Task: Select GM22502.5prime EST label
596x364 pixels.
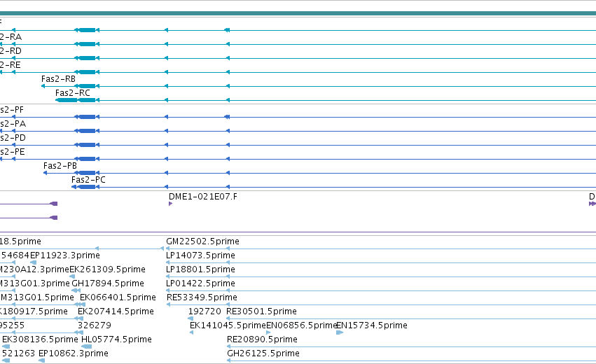Action: pyautogui.click(x=202, y=241)
